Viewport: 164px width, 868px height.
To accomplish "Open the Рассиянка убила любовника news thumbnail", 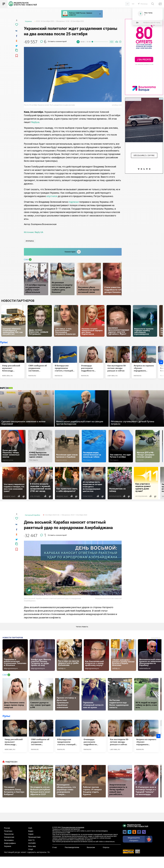I will 89,279.
